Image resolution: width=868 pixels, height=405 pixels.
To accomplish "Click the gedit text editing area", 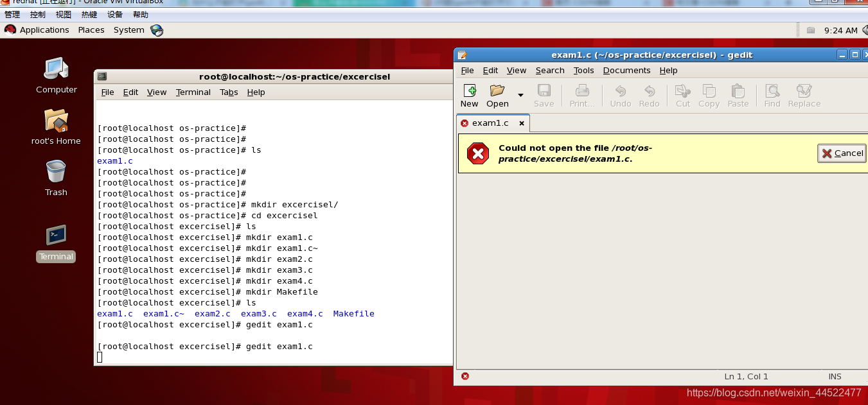I will (x=662, y=271).
